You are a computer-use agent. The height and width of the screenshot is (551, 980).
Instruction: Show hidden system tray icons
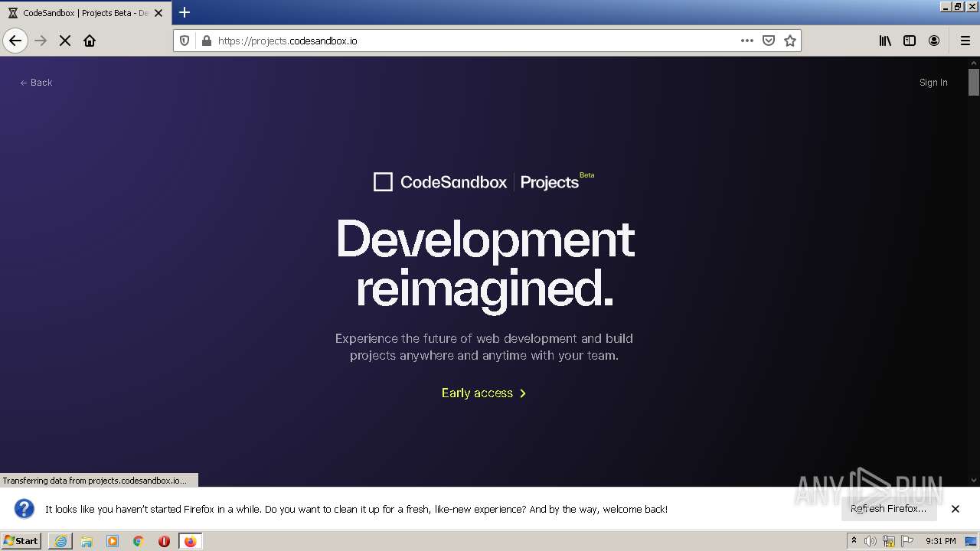pos(854,541)
